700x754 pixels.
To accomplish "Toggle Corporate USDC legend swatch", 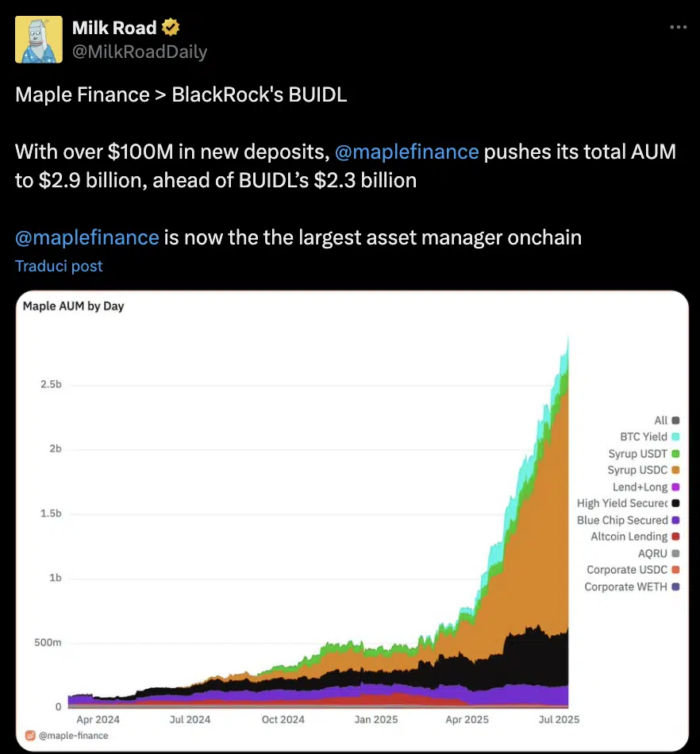I will [675, 570].
